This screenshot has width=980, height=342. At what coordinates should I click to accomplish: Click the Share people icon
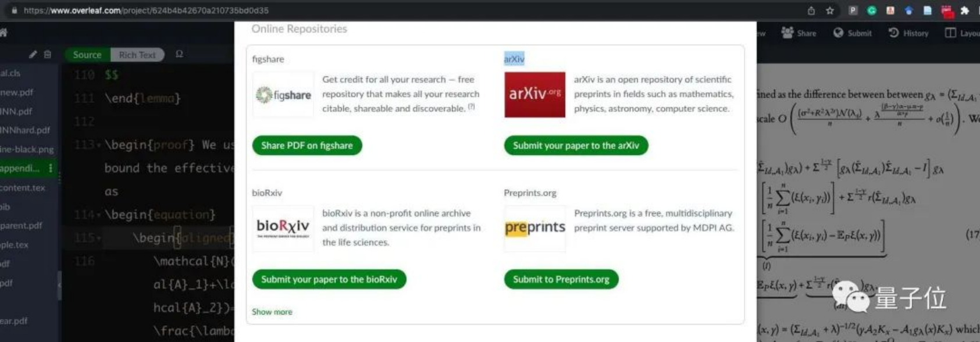pyautogui.click(x=787, y=33)
